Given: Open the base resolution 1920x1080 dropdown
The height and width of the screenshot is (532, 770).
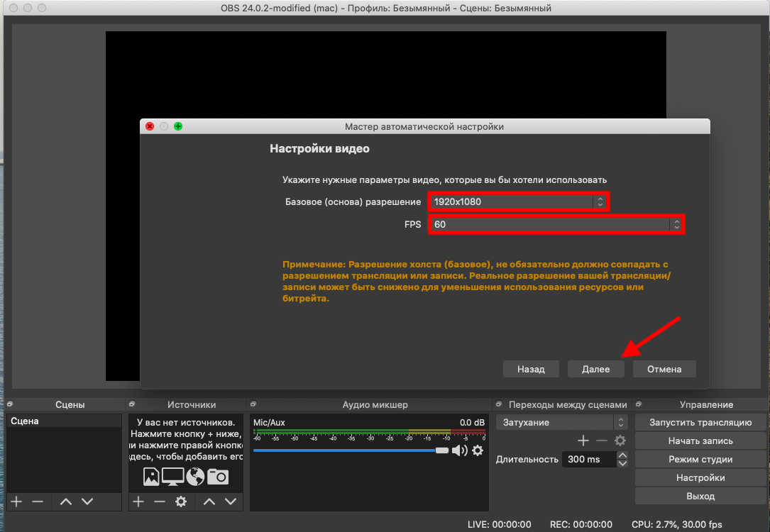Looking at the screenshot, I should coord(519,201).
